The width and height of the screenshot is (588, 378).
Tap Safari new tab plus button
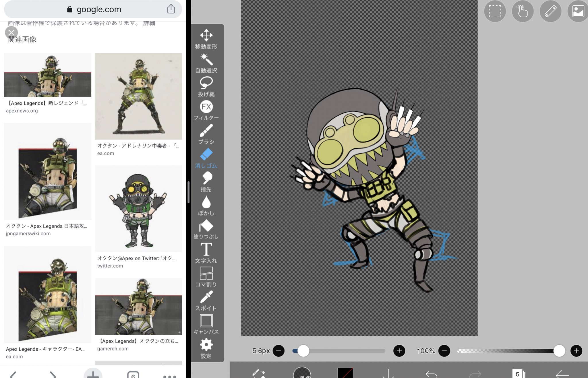(x=93, y=373)
